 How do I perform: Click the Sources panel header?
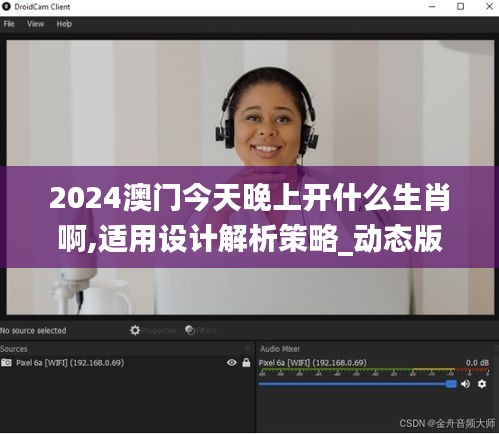14,349
